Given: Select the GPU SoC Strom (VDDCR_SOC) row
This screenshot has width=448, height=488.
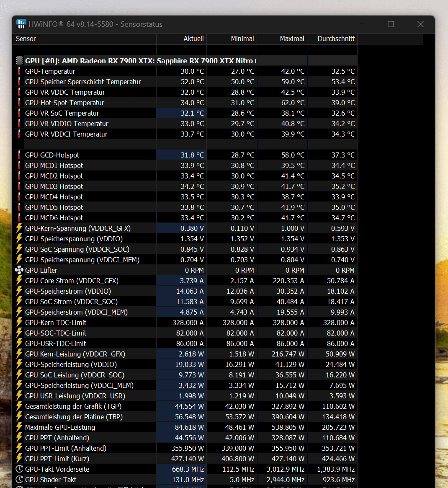Looking at the screenshot, I should [x=185, y=302].
